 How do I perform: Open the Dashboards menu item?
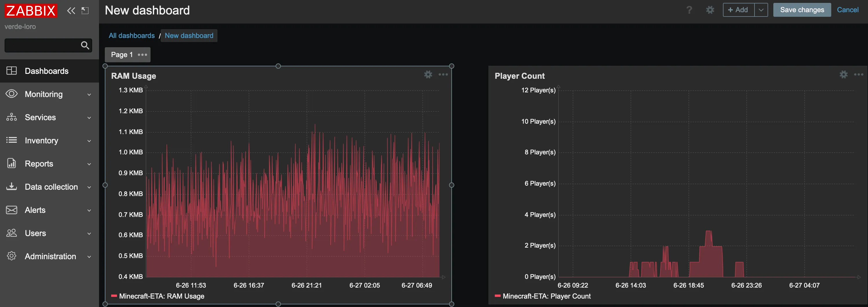(x=50, y=71)
